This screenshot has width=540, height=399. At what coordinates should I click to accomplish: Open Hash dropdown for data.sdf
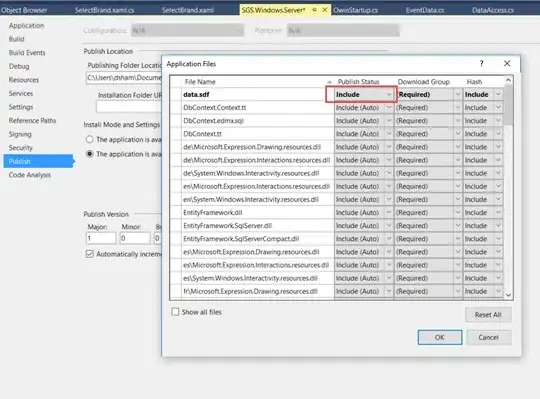(498, 94)
